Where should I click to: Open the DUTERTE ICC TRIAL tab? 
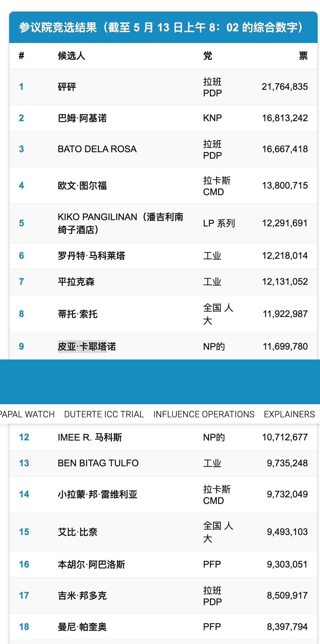(104, 414)
